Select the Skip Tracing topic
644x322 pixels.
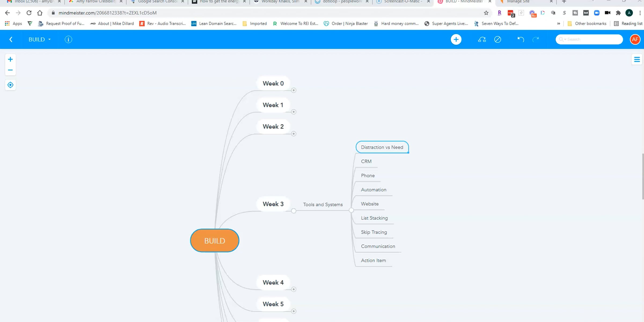click(x=374, y=232)
